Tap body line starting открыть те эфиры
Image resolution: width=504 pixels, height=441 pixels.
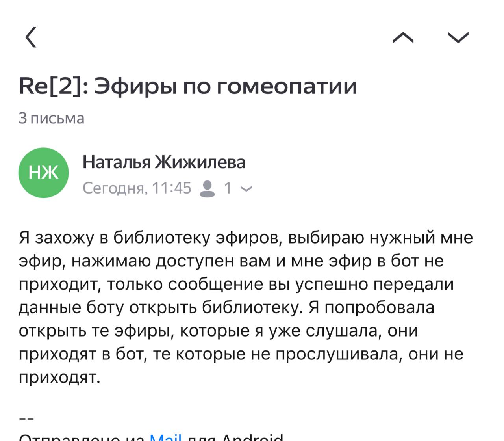pyautogui.click(x=218, y=331)
